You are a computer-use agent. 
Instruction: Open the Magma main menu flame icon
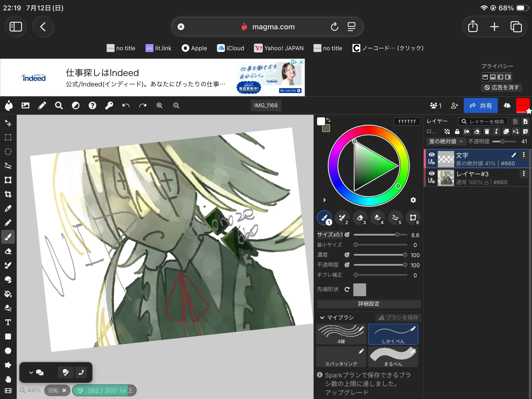point(9,106)
